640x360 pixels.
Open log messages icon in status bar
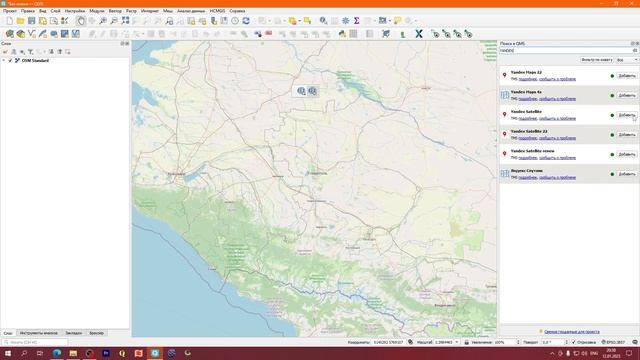coord(635,342)
